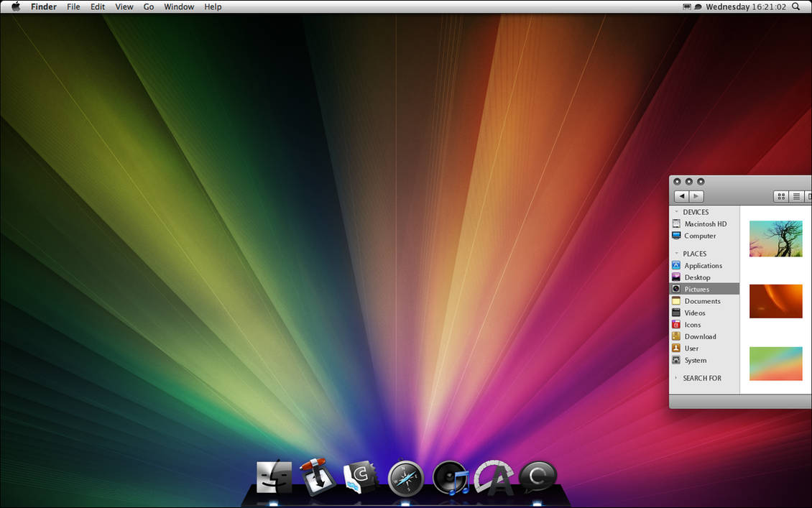Viewport: 812px width, 508px height.
Task: Click the back navigation button in Finder
Action: pyautogui.click(x=681, y=195)
